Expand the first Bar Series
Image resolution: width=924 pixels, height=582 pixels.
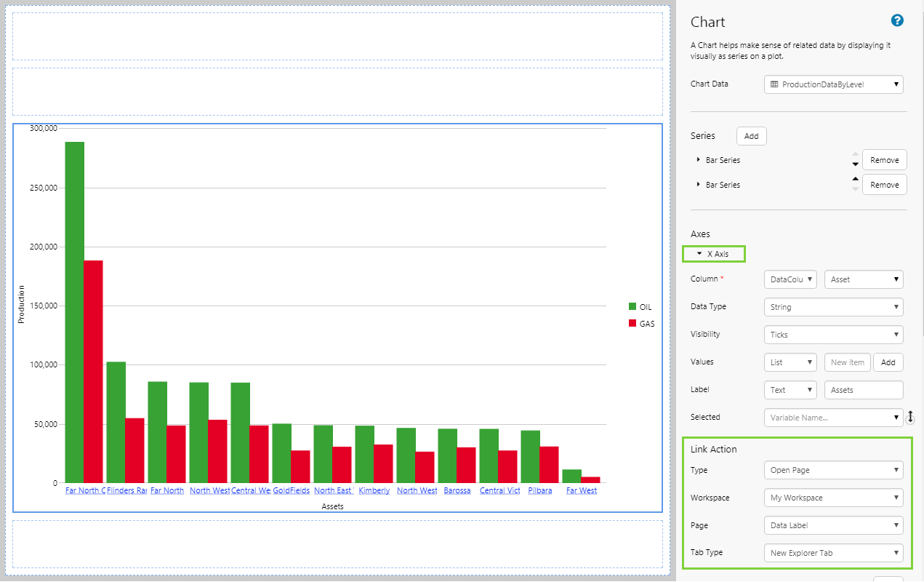pos(699,160)
